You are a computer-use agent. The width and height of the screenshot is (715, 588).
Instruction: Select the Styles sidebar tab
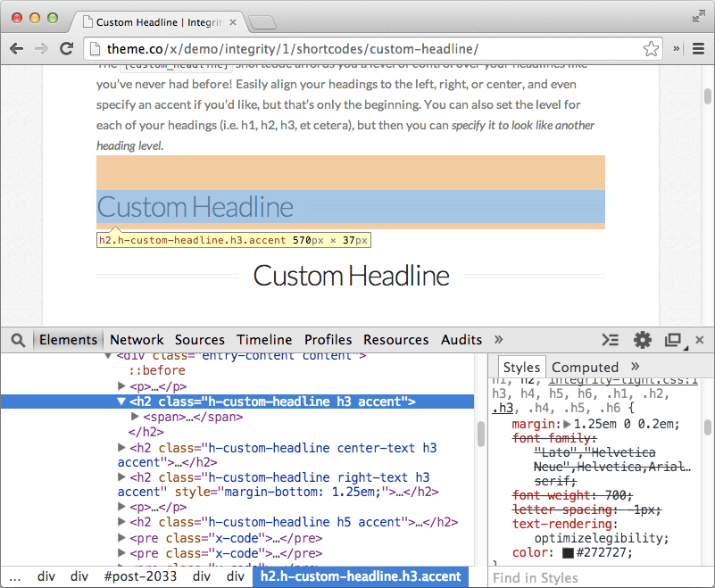point(521,367)
